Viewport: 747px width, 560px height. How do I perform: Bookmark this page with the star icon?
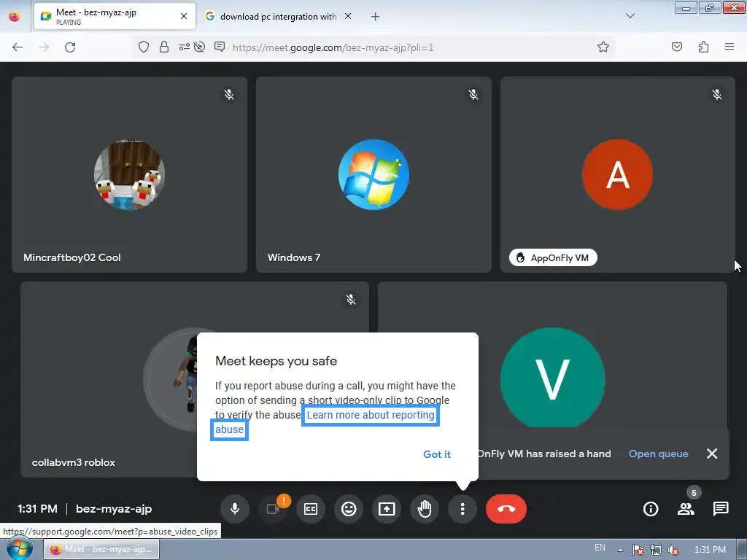(603, 47)
